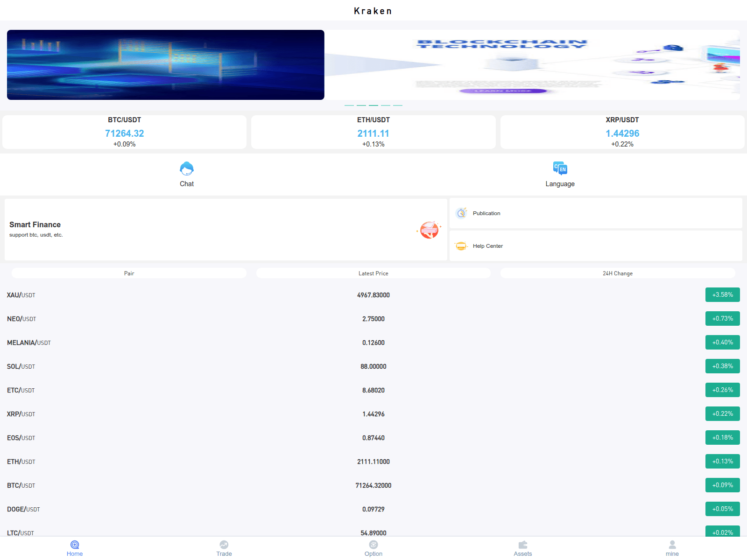The image size is (747, 560).
Task: Open the Publication link
Action: point(486,213)
